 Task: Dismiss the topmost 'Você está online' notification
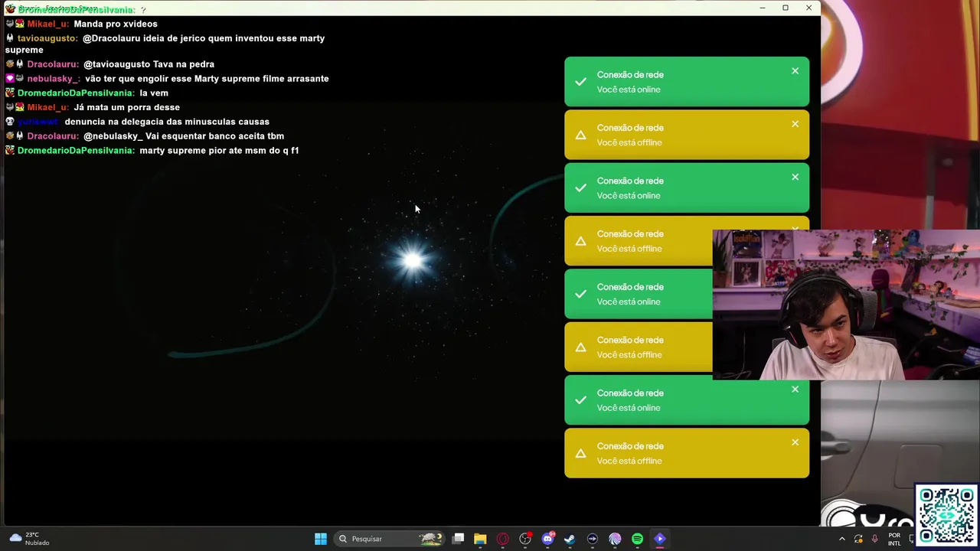click(x=795, y=71)
